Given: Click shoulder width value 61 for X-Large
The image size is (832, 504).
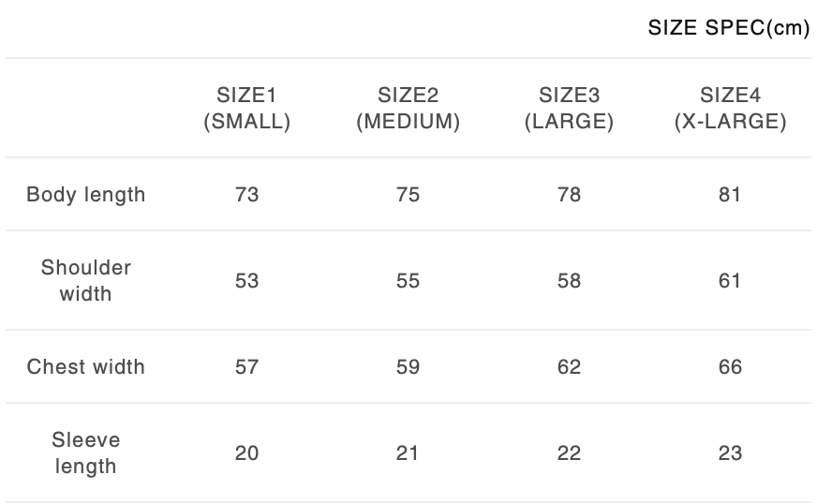Looking at the screenshot, I should (730, 281).
